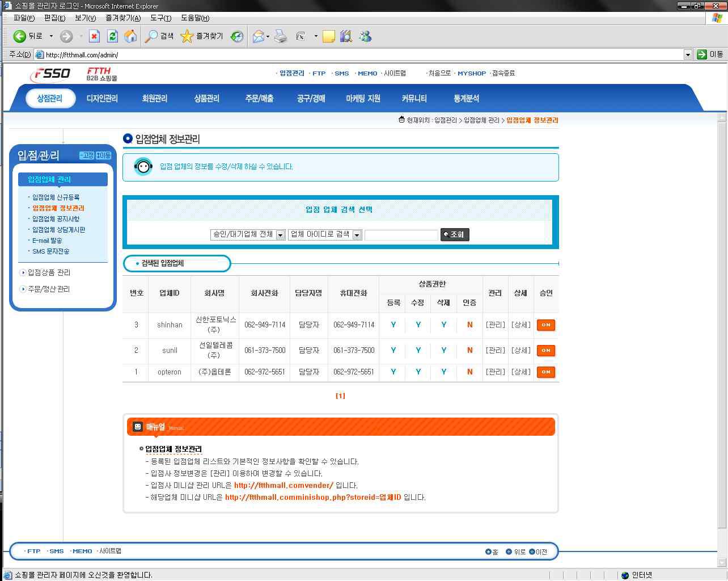
Task: Switch to the 통계분석 navigation tab
Action: (467, 99)
